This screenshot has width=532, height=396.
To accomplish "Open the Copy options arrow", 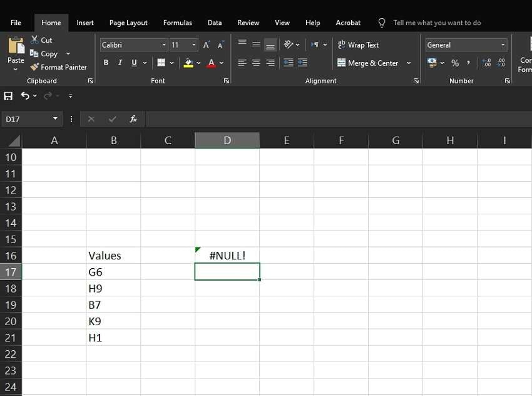I will (x=68, y=53).
